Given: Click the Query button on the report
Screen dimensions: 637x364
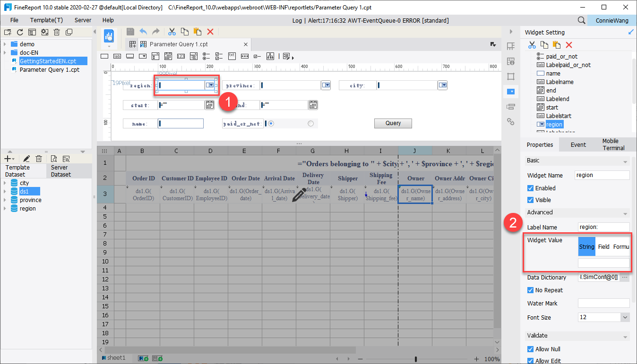Looking at the screenshot, I should click(x=393, y=123).
